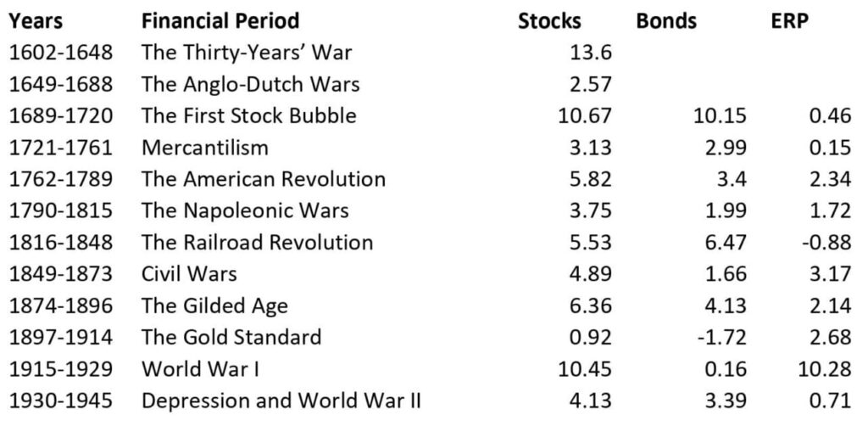Select the Mercantilism period cell
868x426 pixels.
point(205,148)
